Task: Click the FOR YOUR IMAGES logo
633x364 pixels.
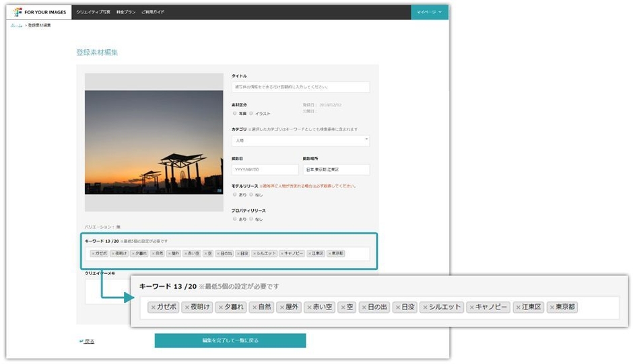Action: point(39,12)
